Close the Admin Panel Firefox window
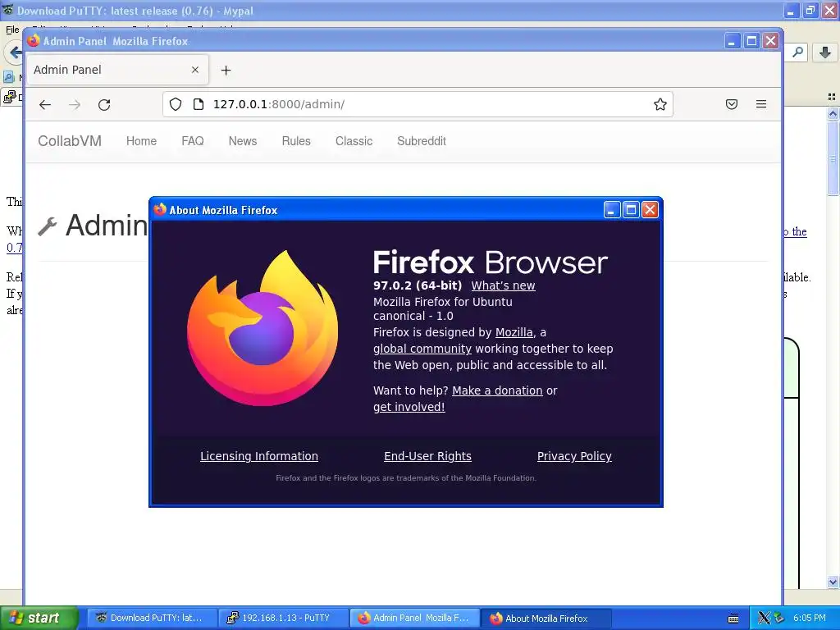 tap(770, 41)
